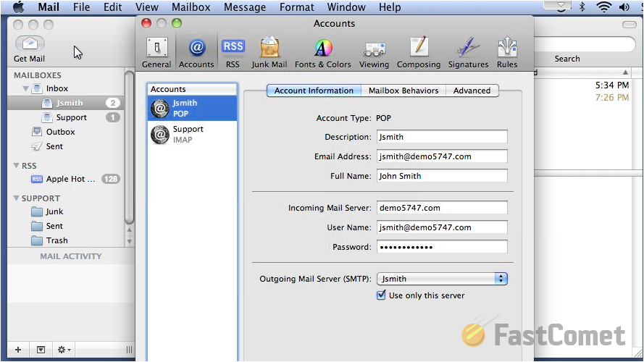
Task: Open Rules preferences pane
Action: coord(507,53)
